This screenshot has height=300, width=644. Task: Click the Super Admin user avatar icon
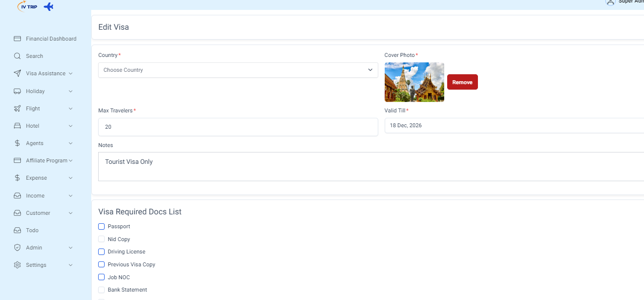coord(610,2)
